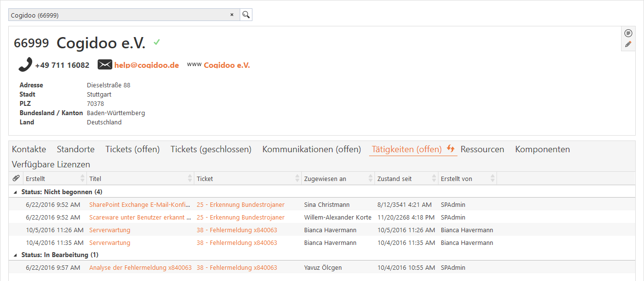The image size is (644, 281).
Task: Select the Tätigkeiten (offen) tab
Action: pyautogui.click(x=407, y=149)
